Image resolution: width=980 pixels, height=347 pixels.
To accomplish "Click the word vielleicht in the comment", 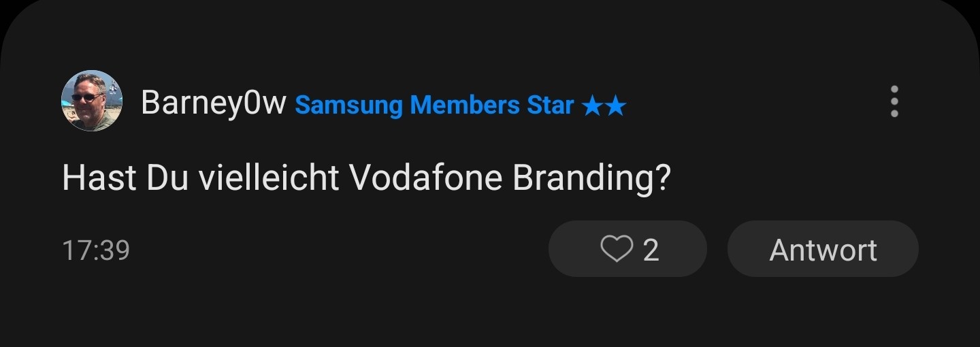I will click(x=269, y=178).
